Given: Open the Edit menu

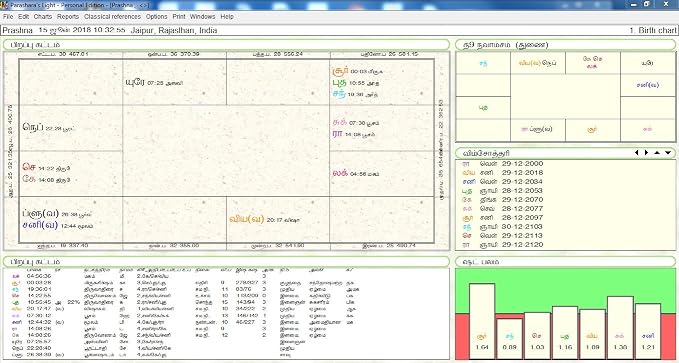Looking at the screenshot, I should [23, 16].
